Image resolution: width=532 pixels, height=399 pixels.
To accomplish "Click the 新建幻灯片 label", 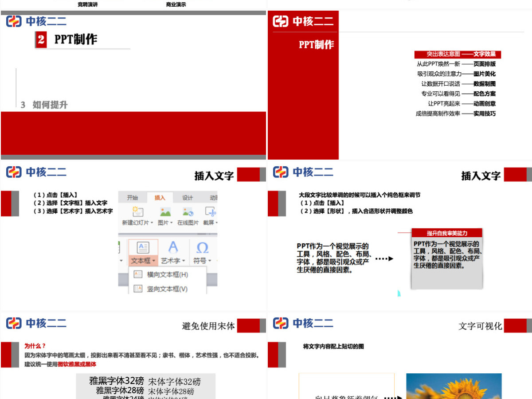I will pos(136,223).
